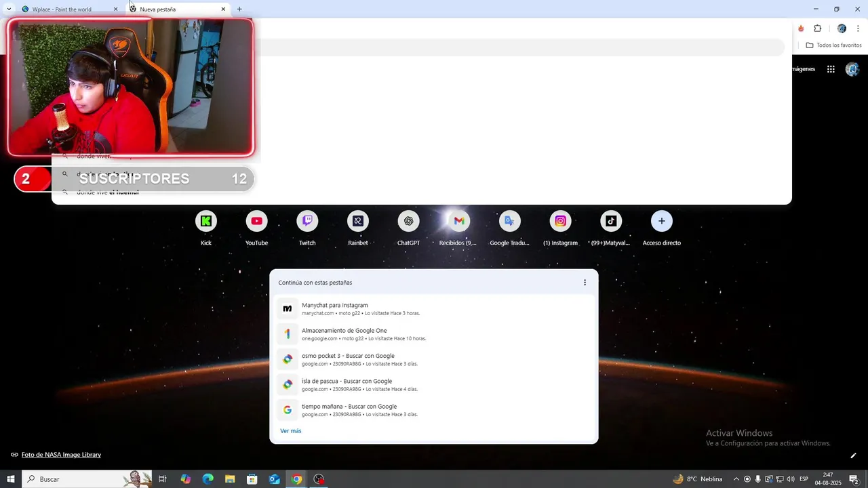
Task: Open the clock showing 2:47
Action: (828, 479)
